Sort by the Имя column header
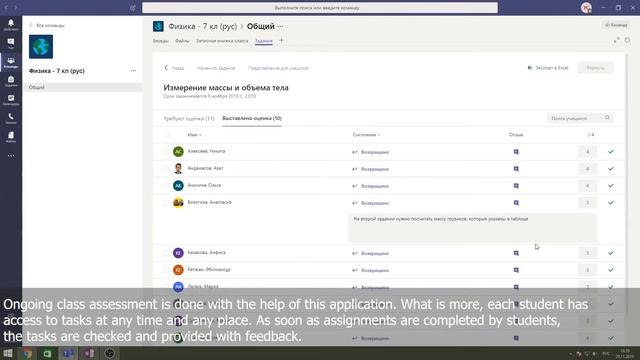Image resolution: width=640 pixels, height=360 pixels. [x=194, y=135]
